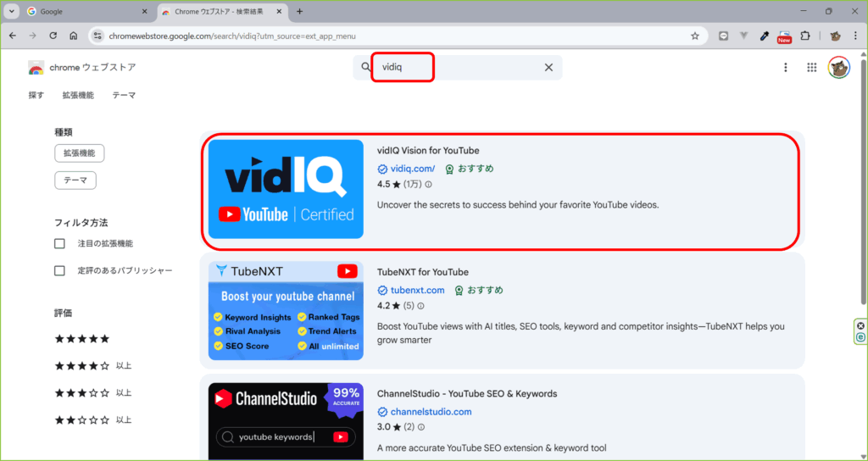Open the Google apps grid icon
Image resolution: width=868 pixels, height=461 pixels.
pyautogui.click(x=811, y=68)
